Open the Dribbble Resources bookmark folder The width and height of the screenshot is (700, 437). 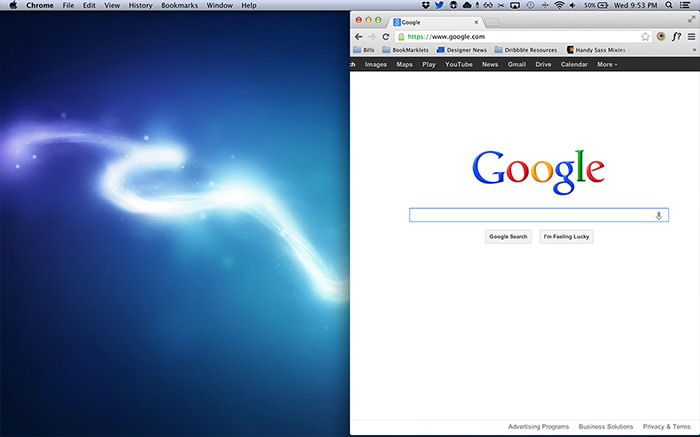point(526,50)
